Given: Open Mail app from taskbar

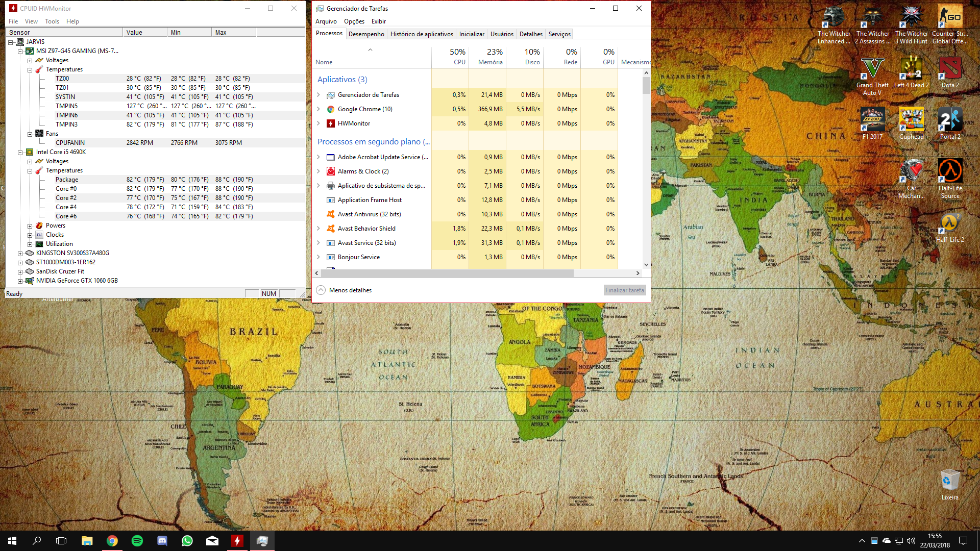Looking at the screenshot, I should tap(212, 541).
